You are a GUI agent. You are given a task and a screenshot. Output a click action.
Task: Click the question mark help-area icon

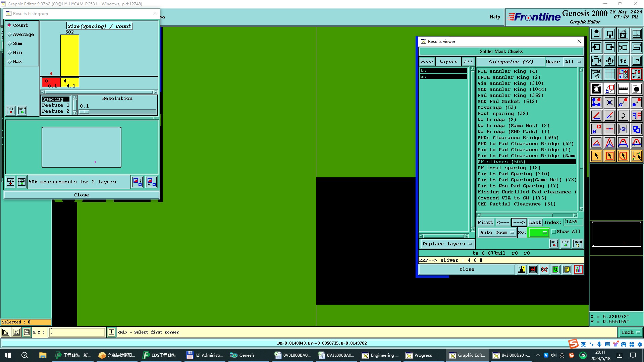coord(636,61)
